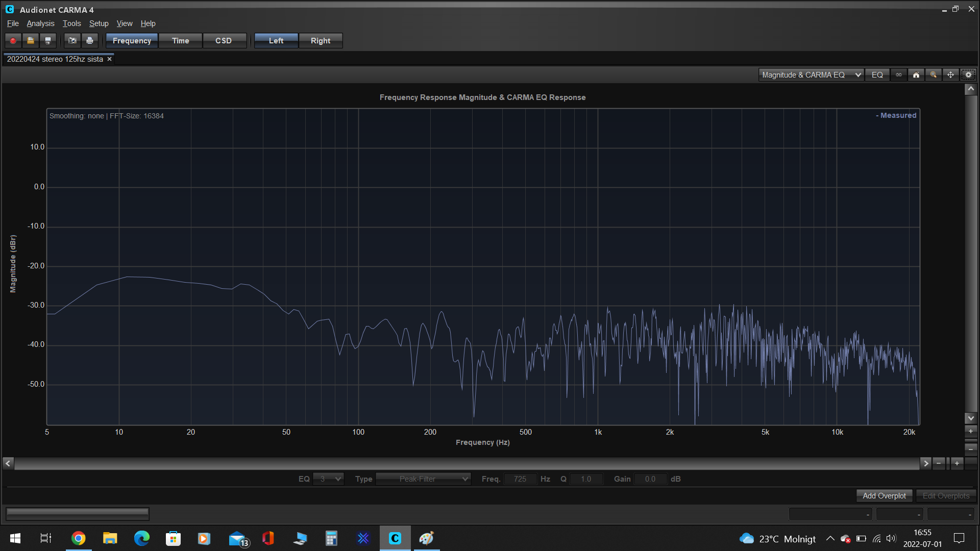Viewport: 980px width, 551px height.
Task: Open the Magnitude & CARMA EQ dropdown
Action: coord(811,75)
